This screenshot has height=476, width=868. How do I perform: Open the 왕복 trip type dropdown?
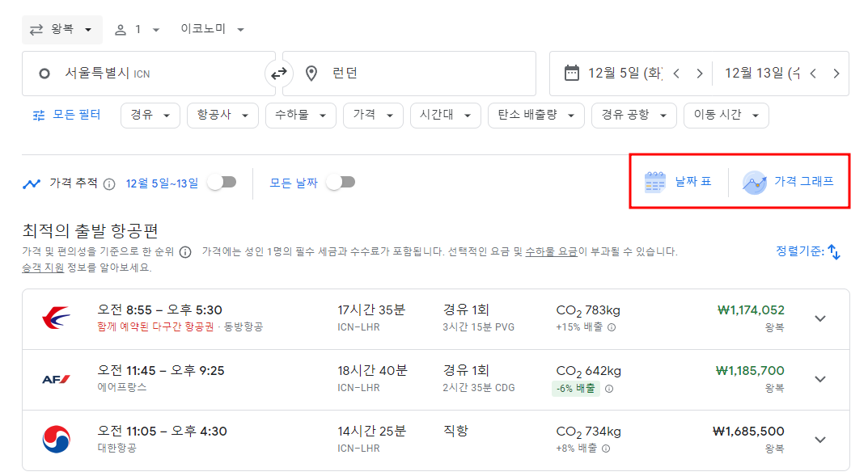coord(61,29)
